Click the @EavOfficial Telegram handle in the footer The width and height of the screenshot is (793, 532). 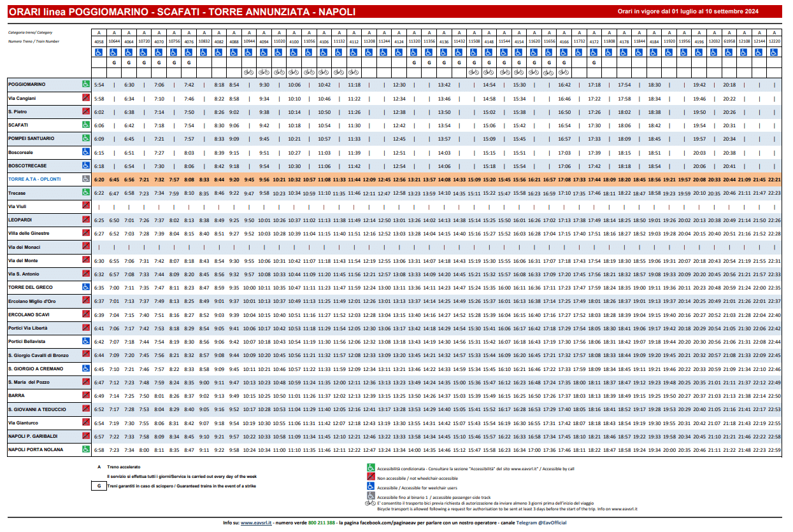(x=552, y=522)
